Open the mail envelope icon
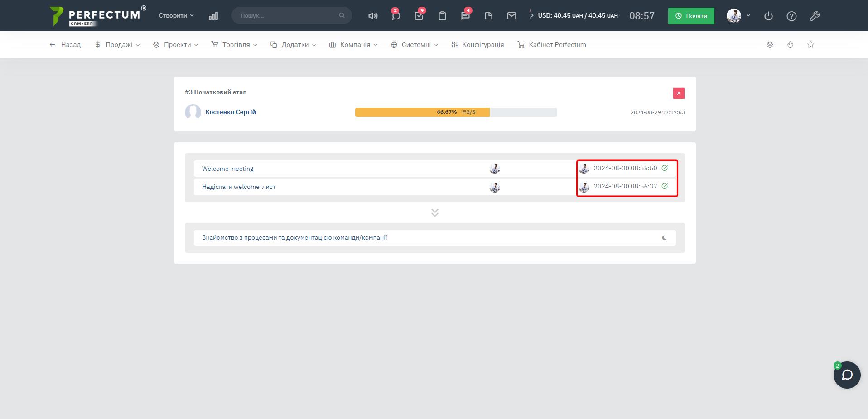 511,16
